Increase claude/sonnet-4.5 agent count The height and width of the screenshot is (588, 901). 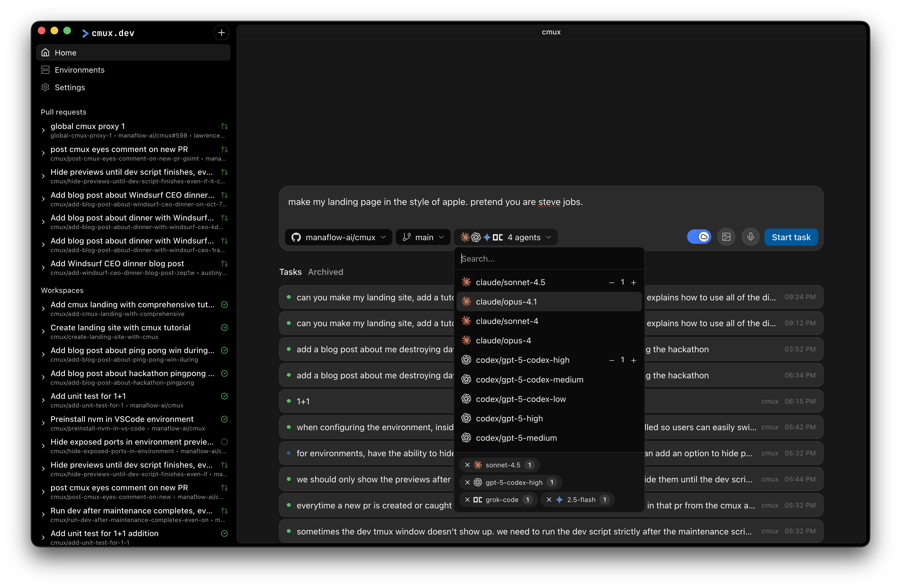click(633, 282)
